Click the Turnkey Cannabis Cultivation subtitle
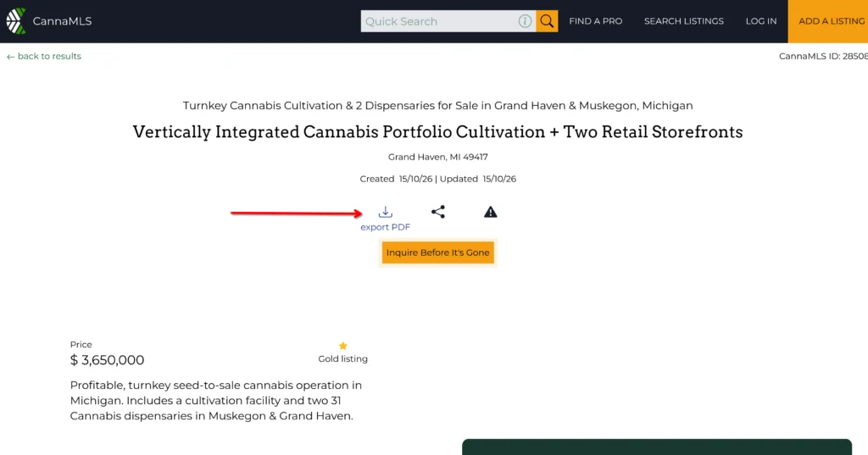 point(438,105)
